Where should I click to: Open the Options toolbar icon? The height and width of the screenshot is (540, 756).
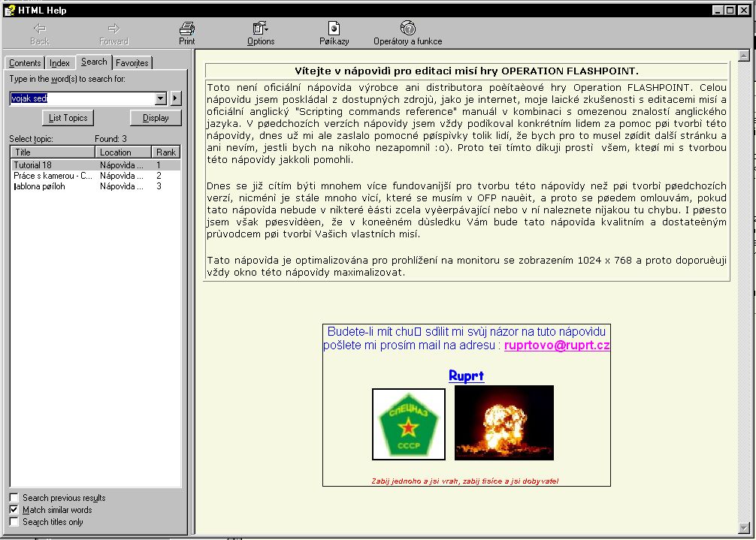[260, 28]
